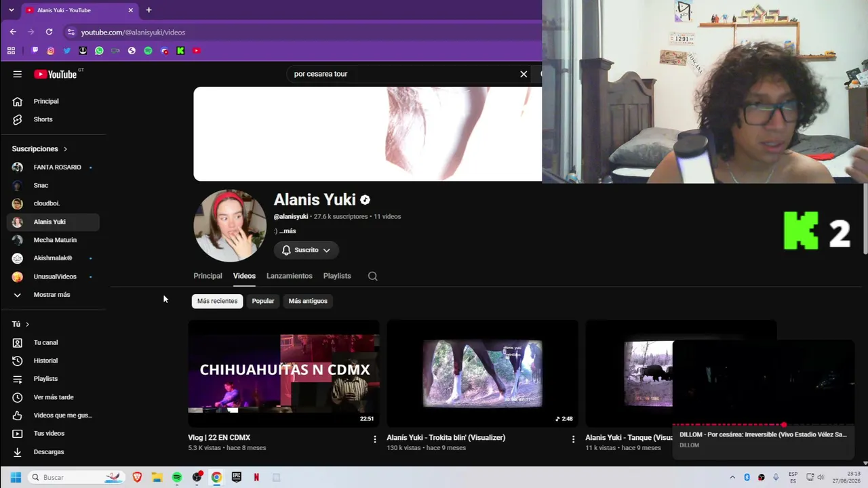
Task: Open options for Vlog 22 EN CDMX
Action: (374, 439)
